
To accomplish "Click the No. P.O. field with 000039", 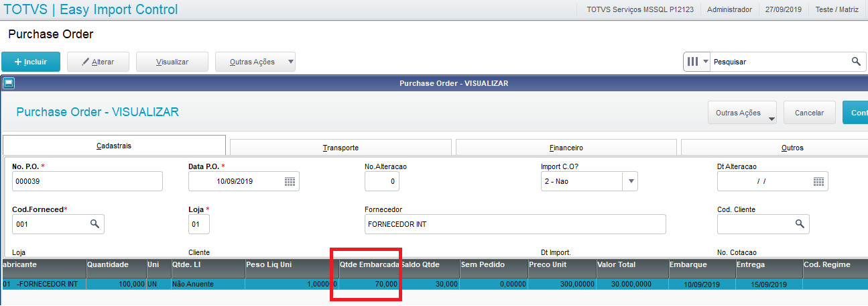I will pyautogui.click(x=87, y=181).
